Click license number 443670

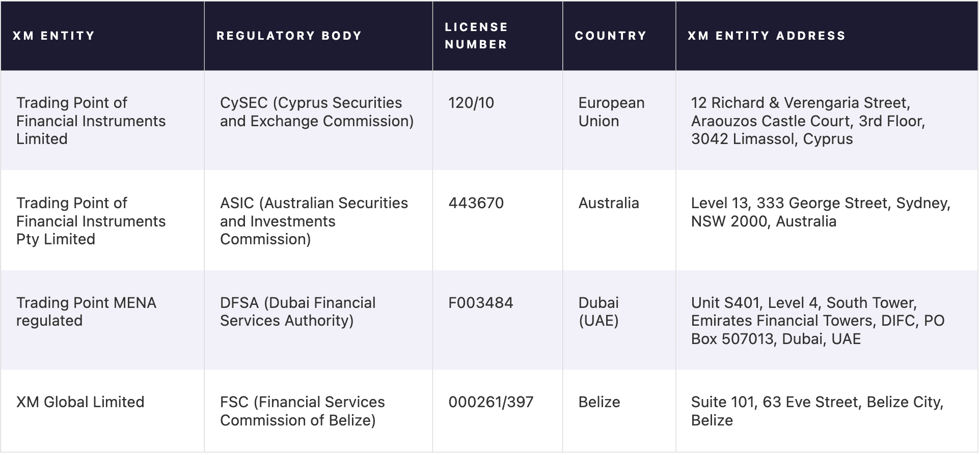click(x=476, y=203)
